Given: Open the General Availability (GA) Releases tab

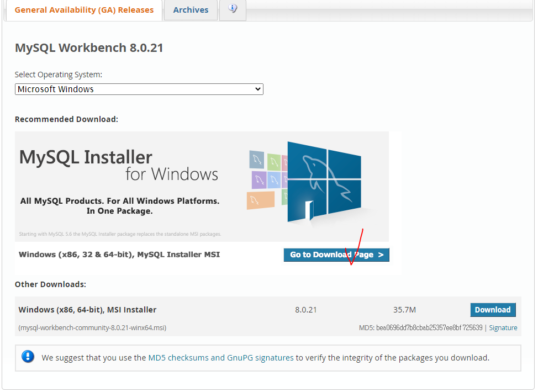Looking at the screenshot, I should [x=84, y=10].
